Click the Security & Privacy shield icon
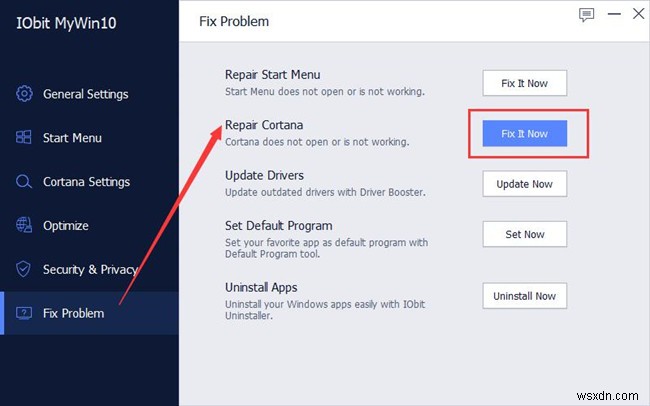 click(24, 270)
